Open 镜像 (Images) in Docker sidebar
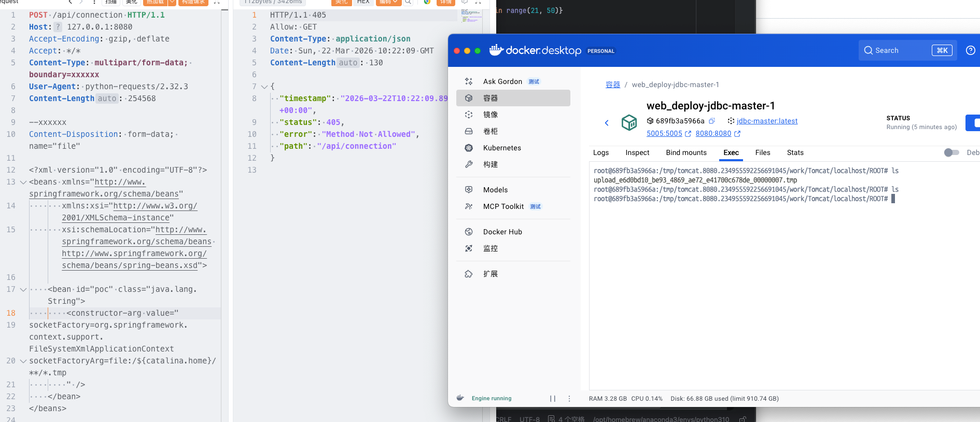Screen dimensions: 980x422 (x=513, y=115)
